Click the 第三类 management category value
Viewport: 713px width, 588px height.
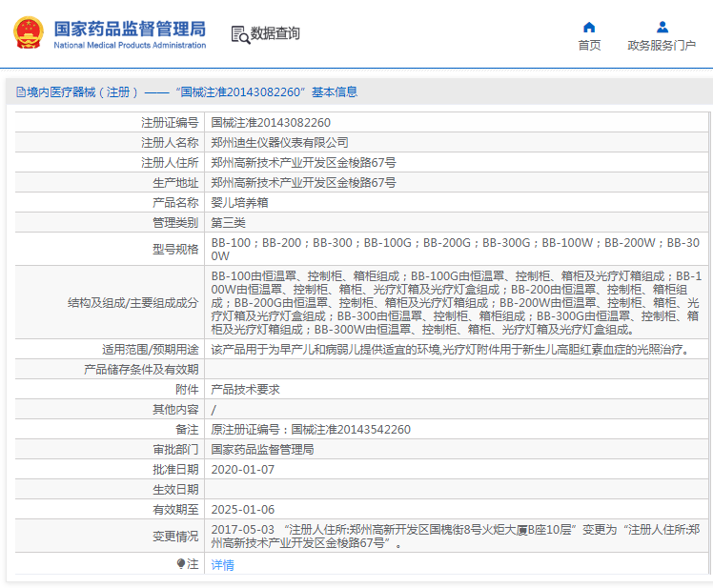pyautogui.click(x=228, y=222)
